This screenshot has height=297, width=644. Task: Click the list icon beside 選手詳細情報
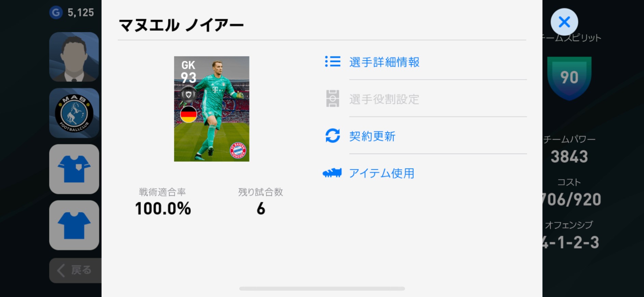coord(333,61)
